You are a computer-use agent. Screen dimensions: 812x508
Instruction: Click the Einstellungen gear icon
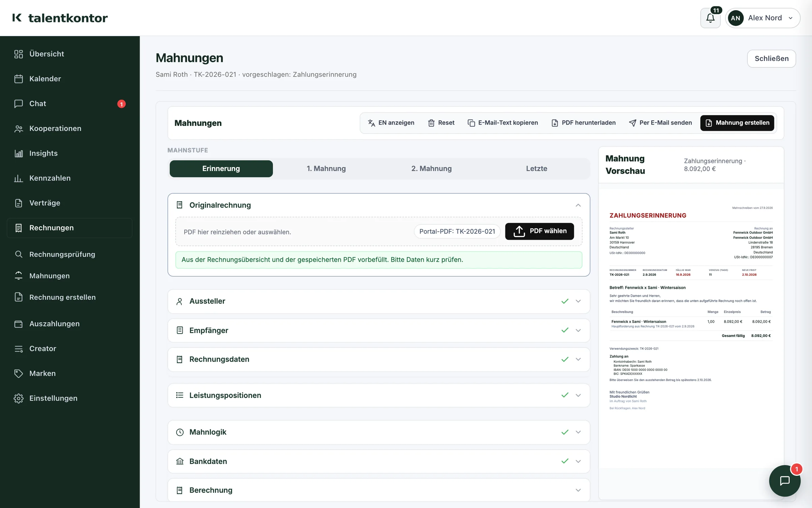tap(19, 399)
